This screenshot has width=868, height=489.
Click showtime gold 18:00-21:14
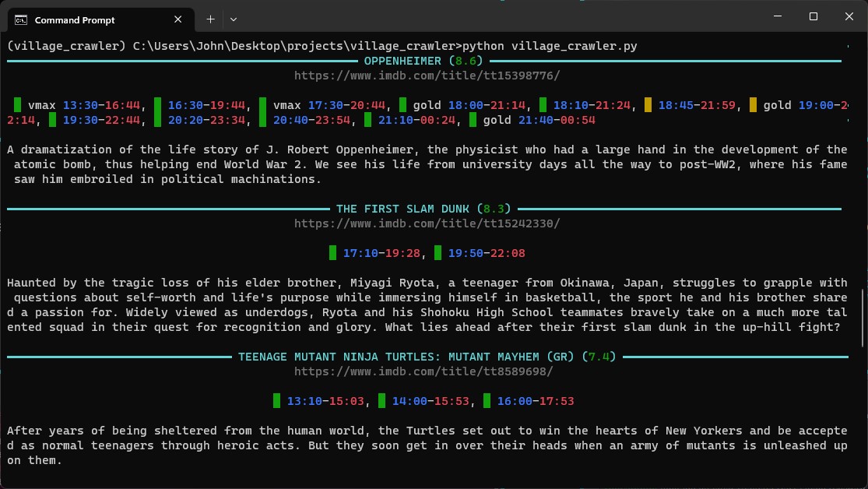(x=469, y=105)
